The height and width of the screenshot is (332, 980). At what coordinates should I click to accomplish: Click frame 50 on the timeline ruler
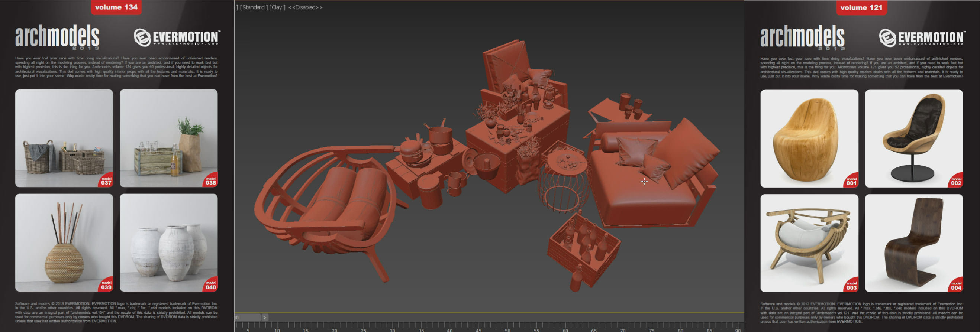point(507,329)
